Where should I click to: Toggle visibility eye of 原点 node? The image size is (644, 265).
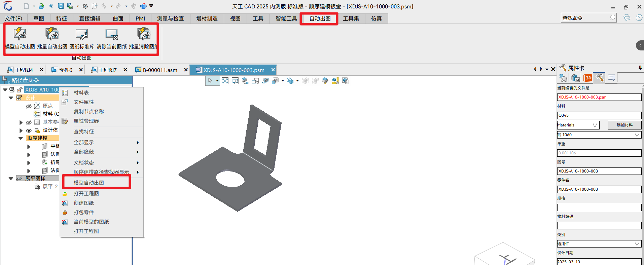(29, 106)
